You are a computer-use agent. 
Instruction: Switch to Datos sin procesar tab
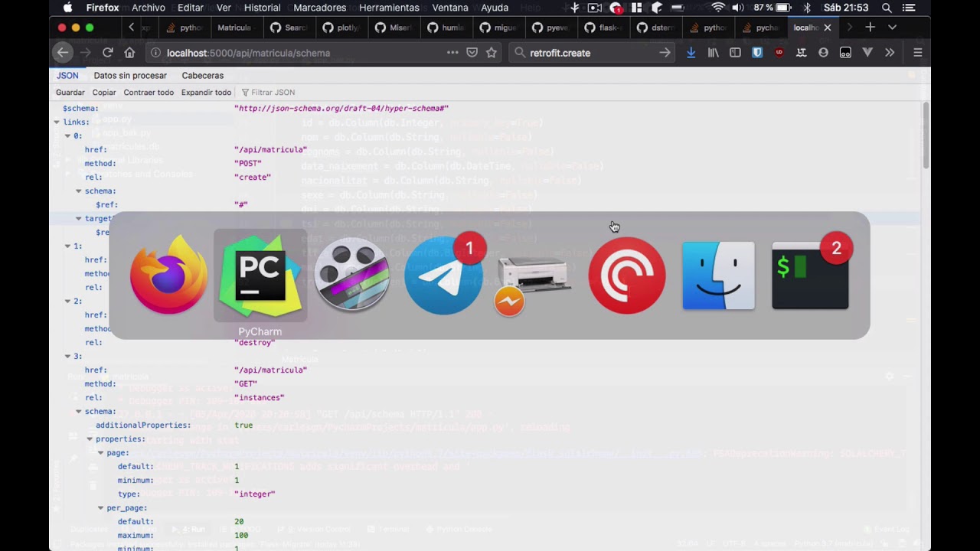click(130, 76)
